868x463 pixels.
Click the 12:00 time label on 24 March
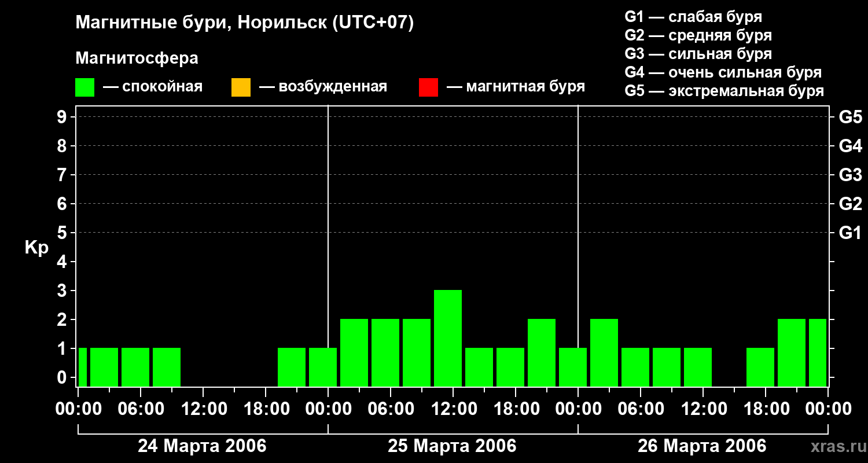(203, 409)
